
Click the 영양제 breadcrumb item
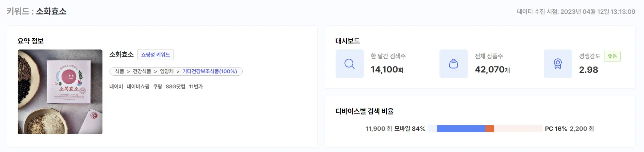(167, 71)
